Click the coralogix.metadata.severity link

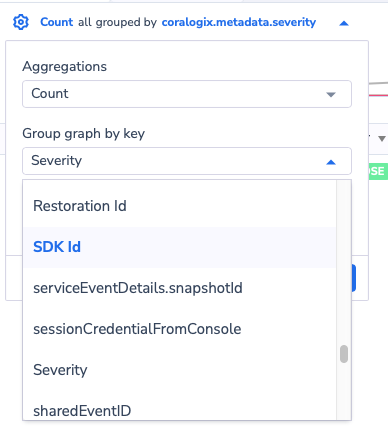coord(239,22)
